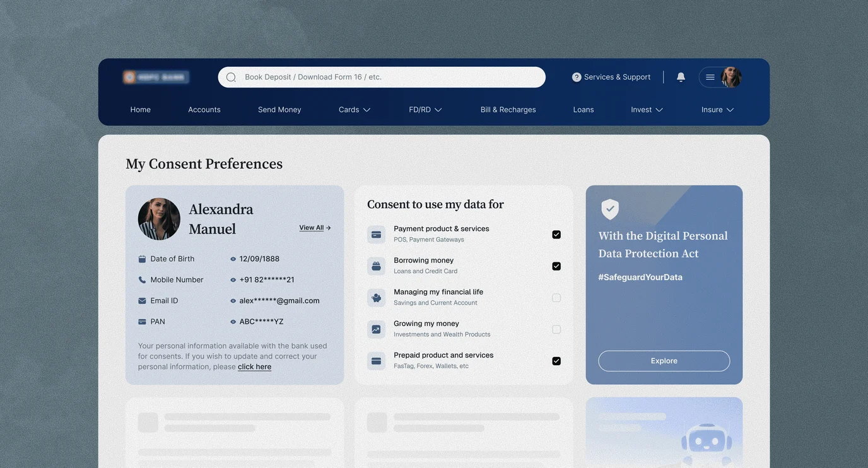Image resolution: width=868 pixels, height=468 pixels.
Task: Click the calendar icon beside Date of Birth
Action: [142, 259]
